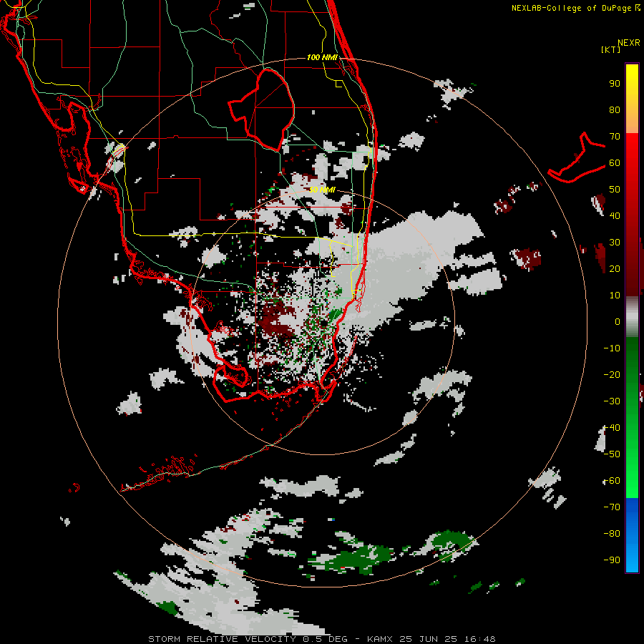Click the 0 value on velocity scale

618,322
